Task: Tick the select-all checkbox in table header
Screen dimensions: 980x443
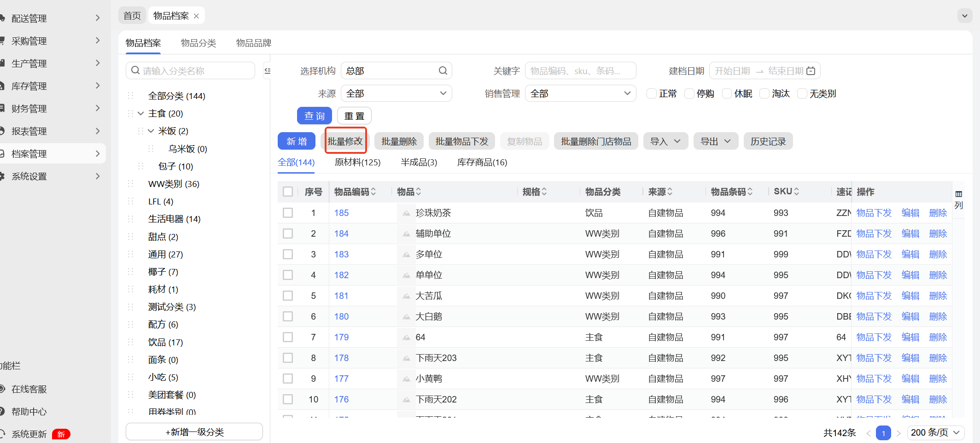Action: point(288,192)
